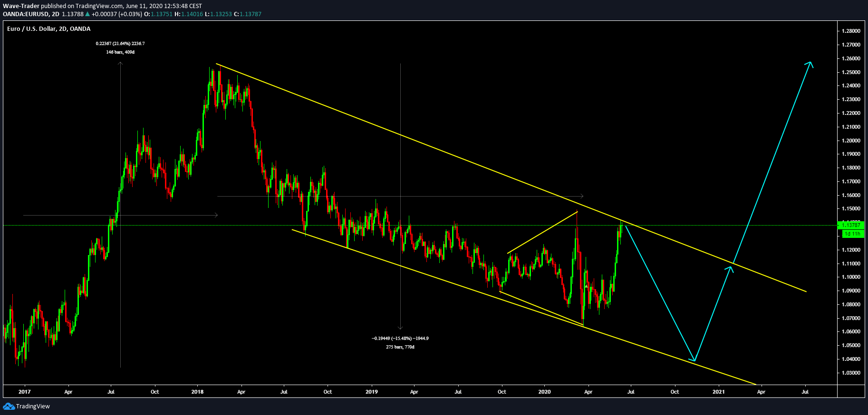The height and width of the screenshot is (415, 868).
Task: Click the 1.26000 price axis label
Action: tap(851, 58)
